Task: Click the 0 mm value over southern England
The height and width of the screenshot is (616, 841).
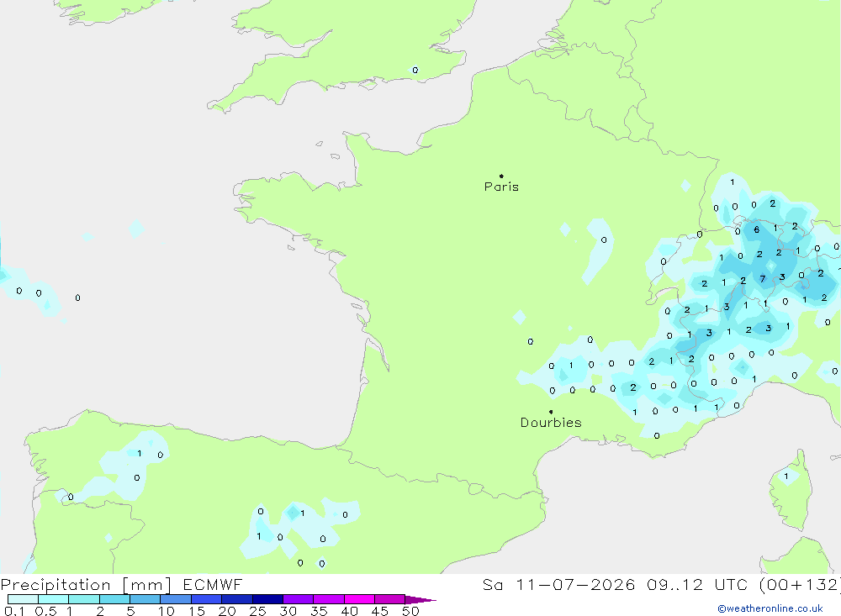Action: pyautogui.click(x=415, y=71)
